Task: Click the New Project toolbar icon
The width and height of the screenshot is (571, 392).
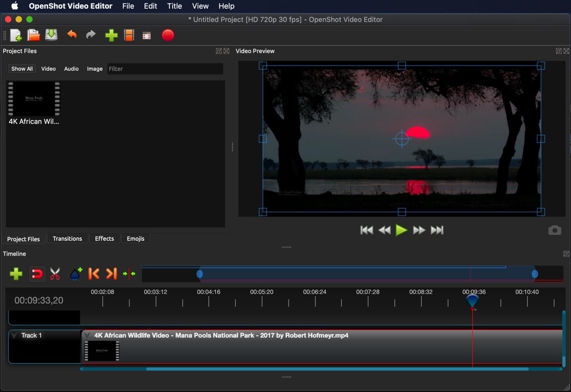Action: [16, 35]
